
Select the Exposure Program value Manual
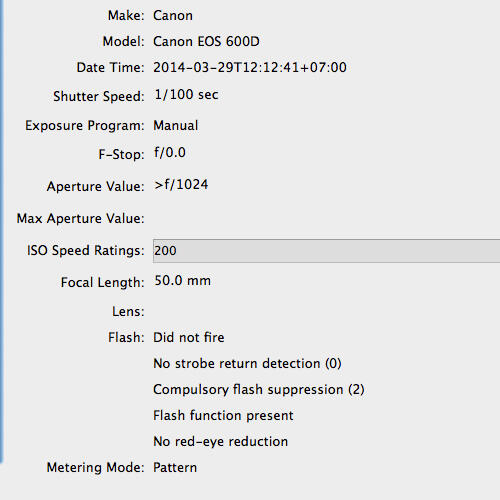[x=176, y=126]
